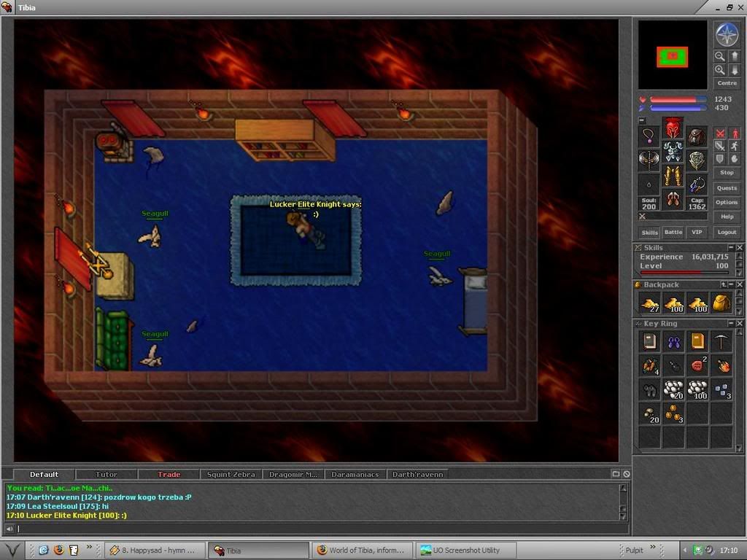This screenshot has width=747, height=560.
Task: Toggle stand-while-fighting mode
Action: click(735, 134)
